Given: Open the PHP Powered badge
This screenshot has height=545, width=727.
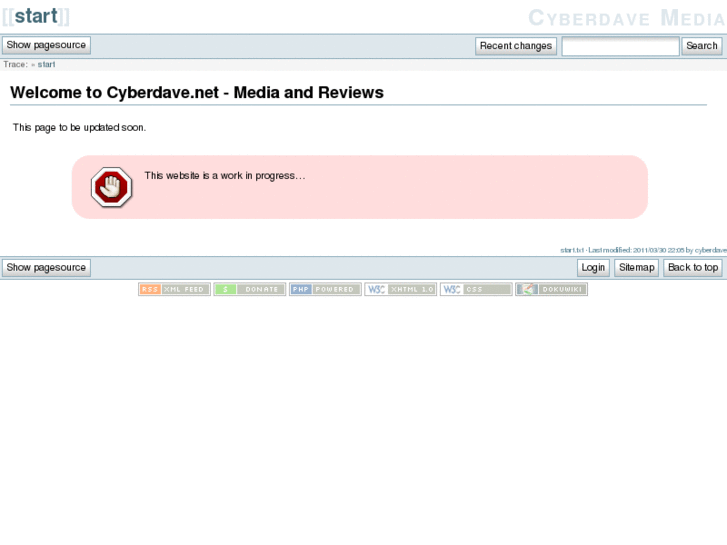Looking at the screenshot, I should (x=325, y=289).
